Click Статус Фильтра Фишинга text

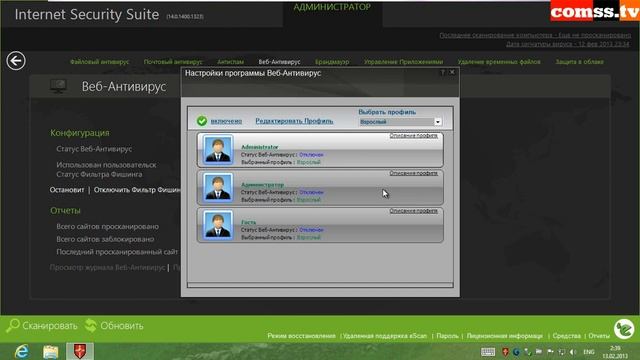(x=99, y=174)
